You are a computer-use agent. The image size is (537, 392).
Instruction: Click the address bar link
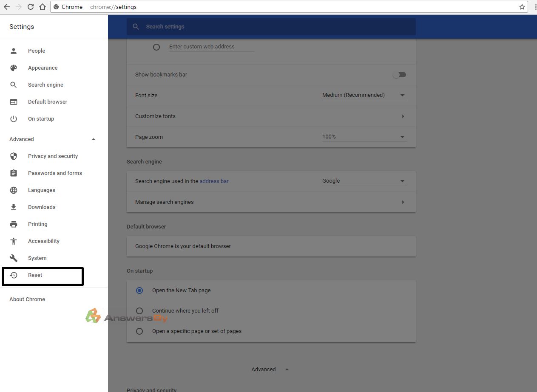pos(214,181)
